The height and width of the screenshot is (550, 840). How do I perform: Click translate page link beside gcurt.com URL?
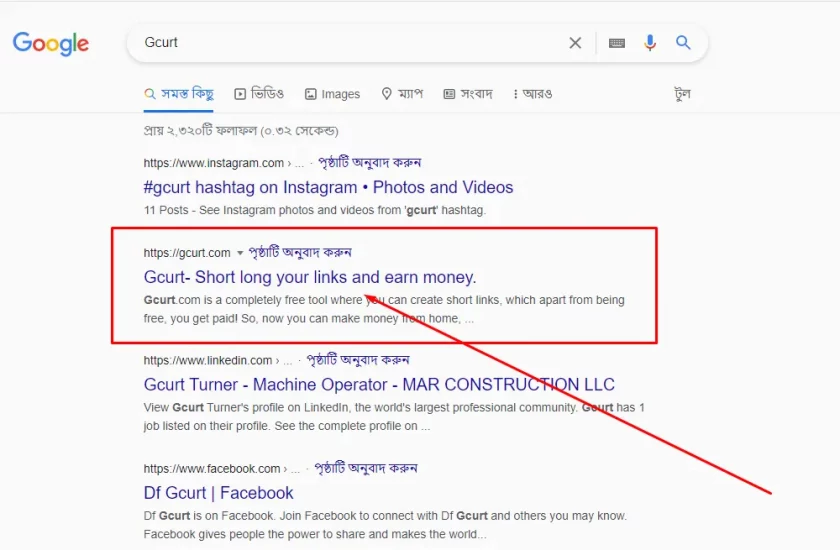click(x=300, y=252)
